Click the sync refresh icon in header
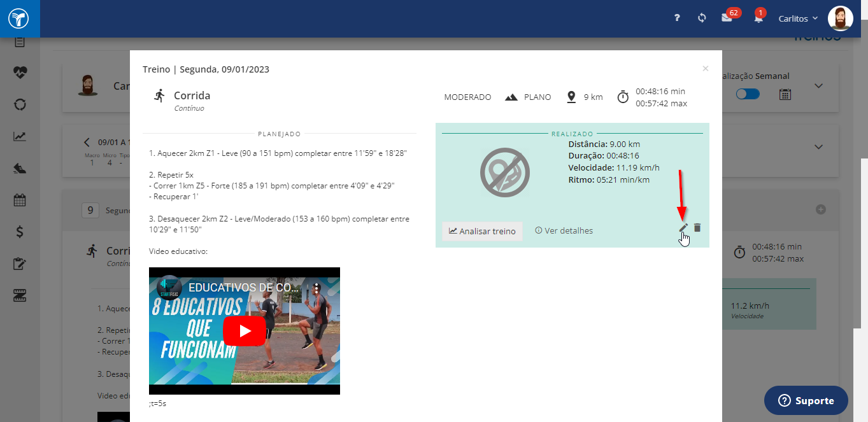The height and width of the screenshot is (422, 868). pyautogui.click(x=702, y=18)
